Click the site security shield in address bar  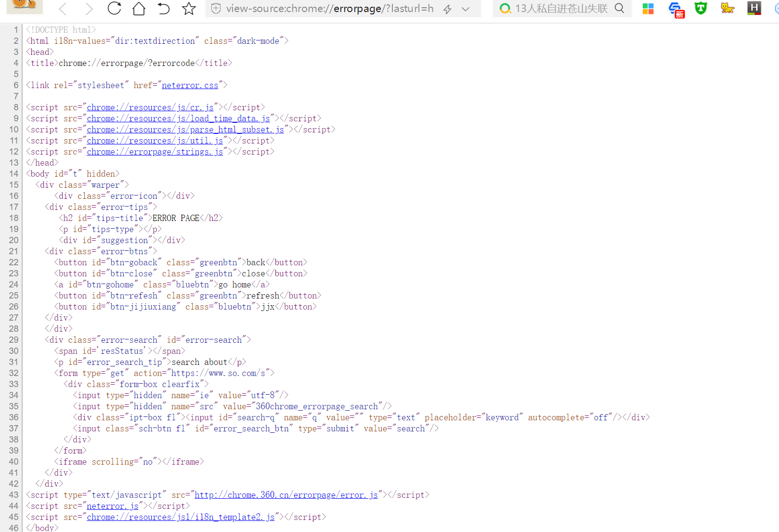click(x=216, y=8)
